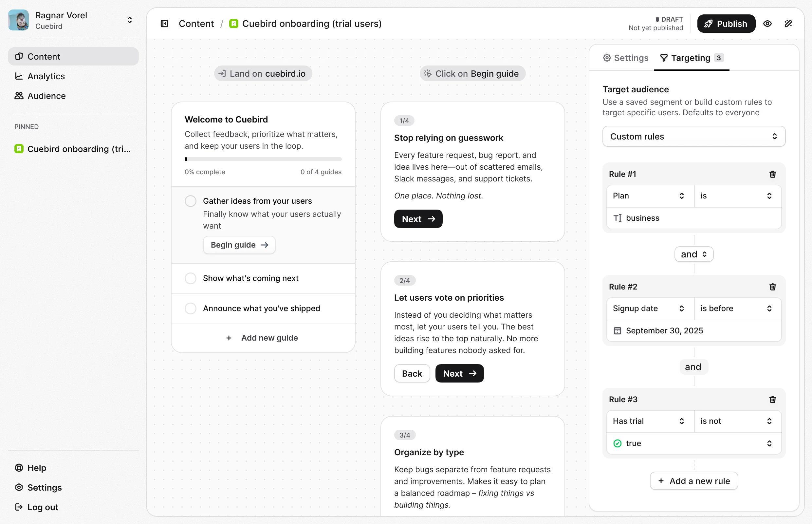
Task: Open Ragnar Vorel avatar
Action: [x=18, y=20]
